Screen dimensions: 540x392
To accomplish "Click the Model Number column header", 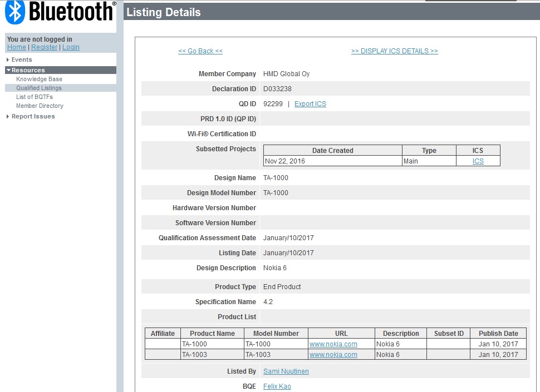I will pyautogui.click(x=276, y=334).
